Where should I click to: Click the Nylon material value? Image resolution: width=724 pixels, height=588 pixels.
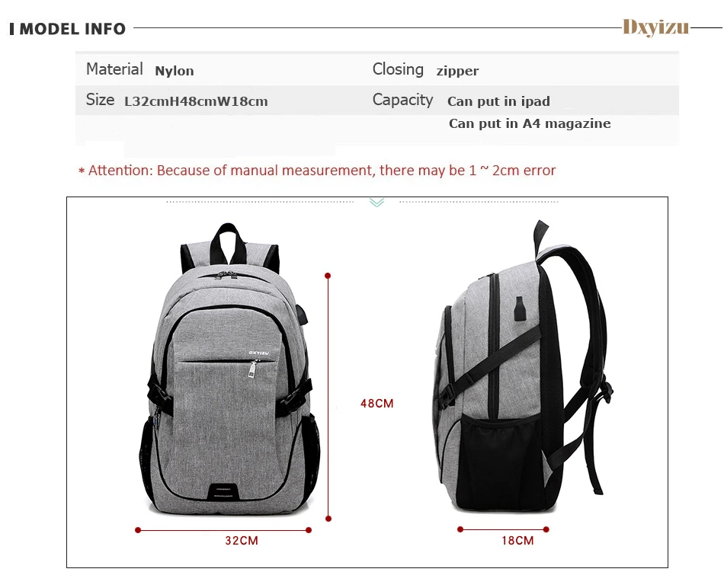[175, 71]
